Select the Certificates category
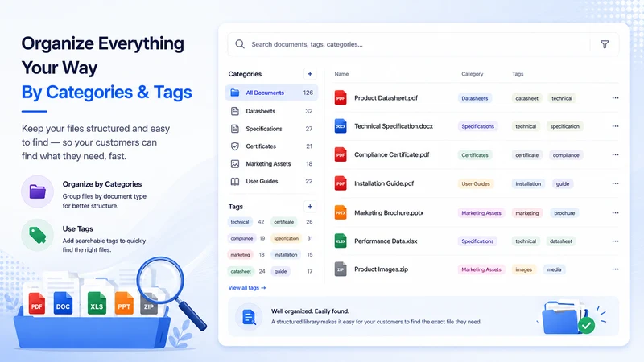Viewport: 644px width, 362px height. [271, 146]
